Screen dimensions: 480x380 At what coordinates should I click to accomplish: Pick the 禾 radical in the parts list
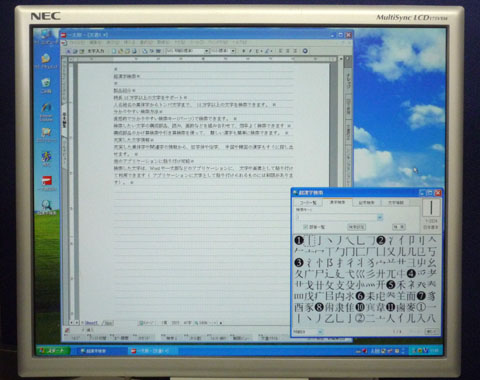401,284
